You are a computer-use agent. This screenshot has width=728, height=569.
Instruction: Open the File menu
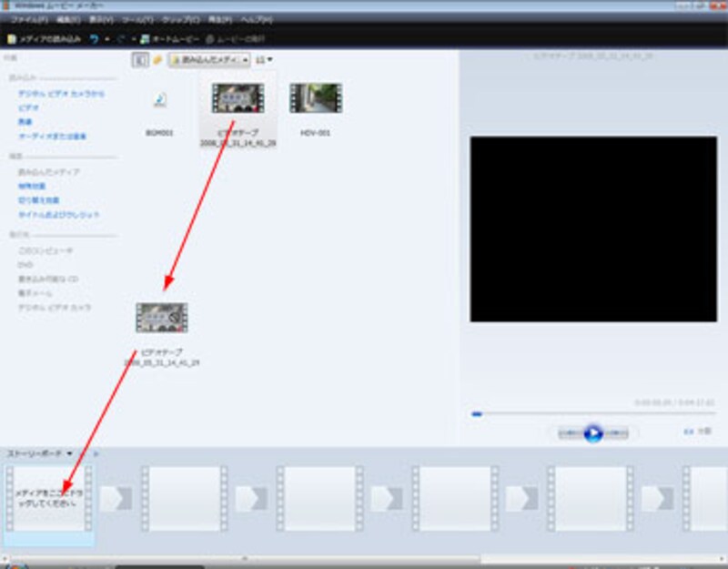[31, 19]
